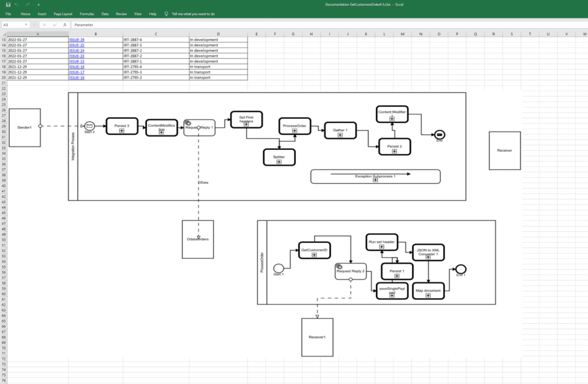588x384 pixels.
Task: Open the ISSUE-25 hyperlink
Action: coord(77,45)
